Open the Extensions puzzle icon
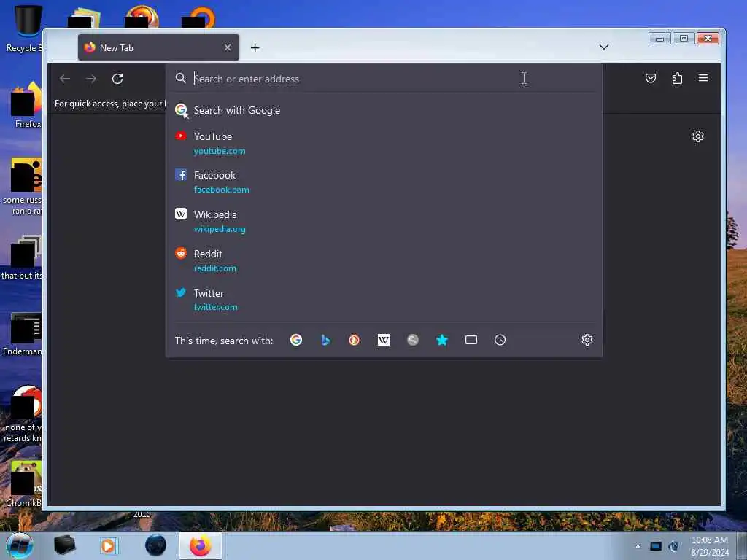Screen dimensions: 747x560 pos(677,78)
